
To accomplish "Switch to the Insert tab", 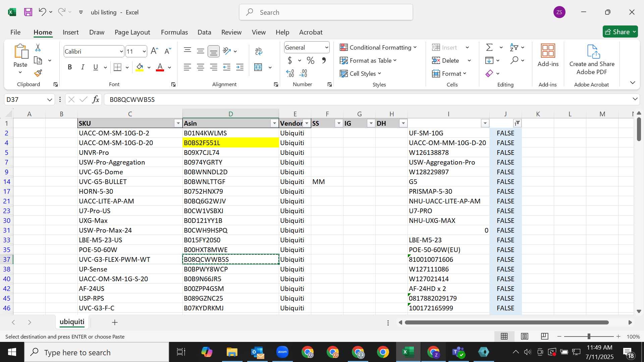I will [70, 32].
